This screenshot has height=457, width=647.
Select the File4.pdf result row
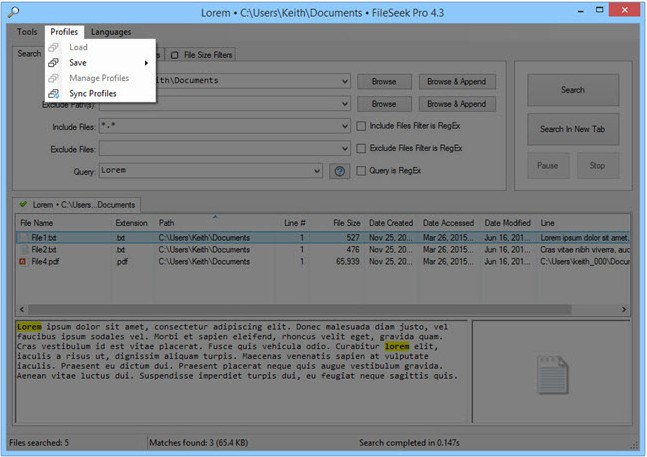pyautogui.click(x=323, y=261)
